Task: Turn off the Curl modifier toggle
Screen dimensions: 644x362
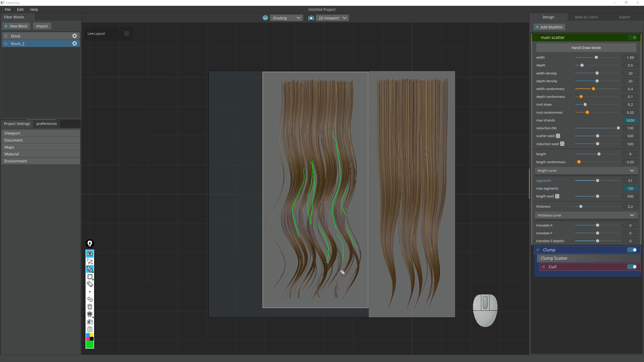Action: 632,267
